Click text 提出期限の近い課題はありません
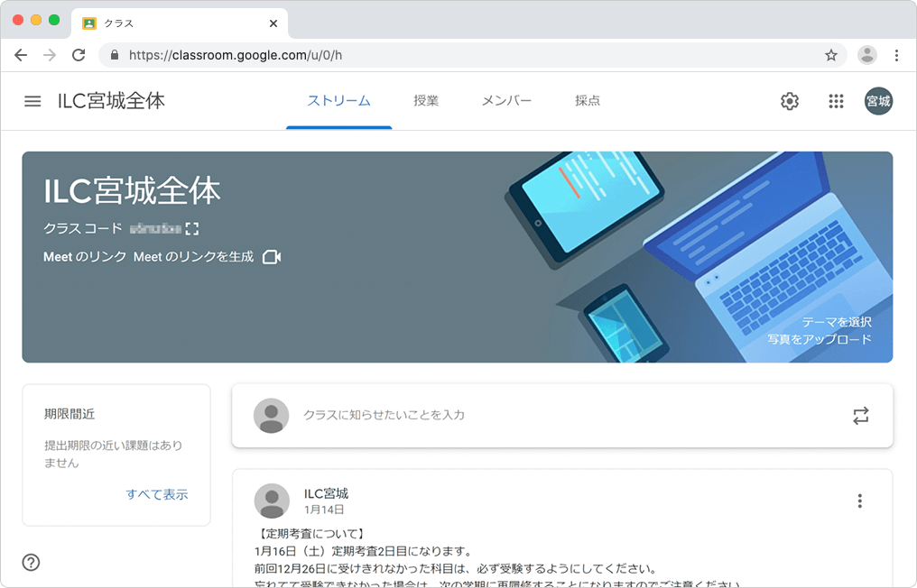This screenshot has width=917, height=588. [x=114, y=455]
